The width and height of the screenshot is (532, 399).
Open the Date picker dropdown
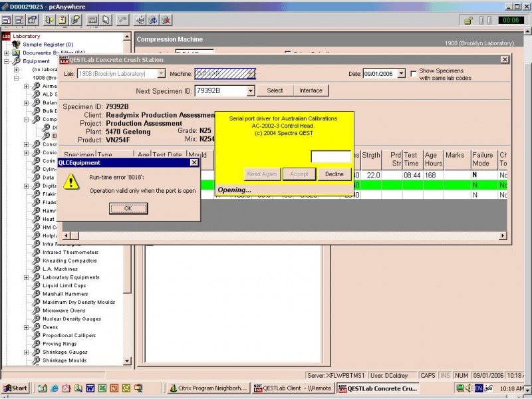400,73
